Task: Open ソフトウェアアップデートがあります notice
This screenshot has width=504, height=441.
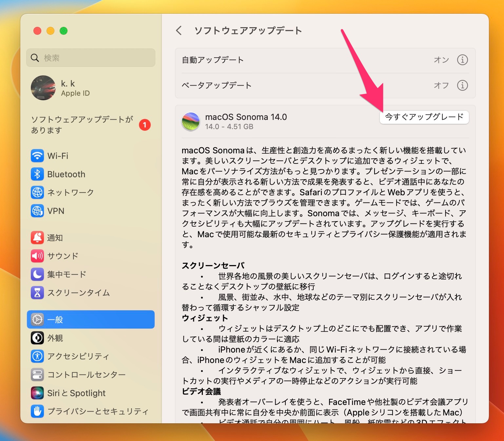Action: pyautogui.click(x=91, y=125)
